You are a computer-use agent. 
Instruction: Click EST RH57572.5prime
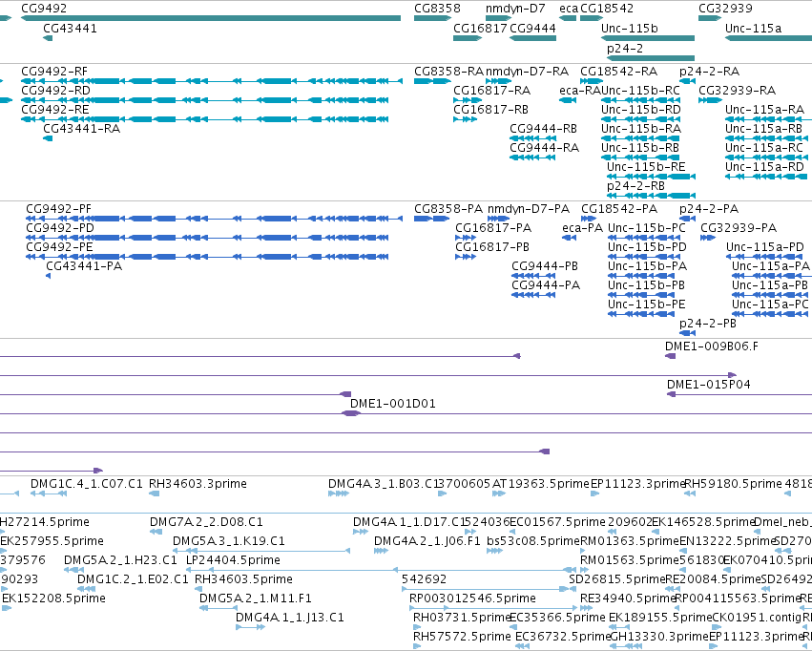[462, 637]
